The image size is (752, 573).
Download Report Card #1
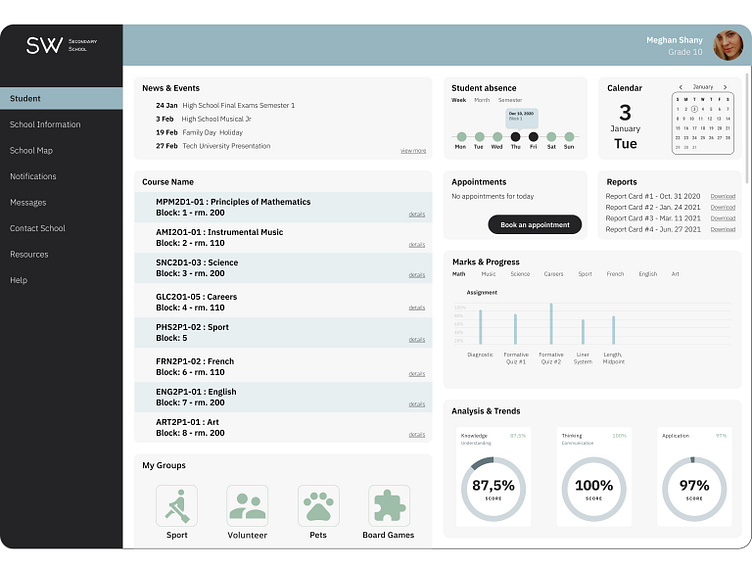[x=722, y=196]
